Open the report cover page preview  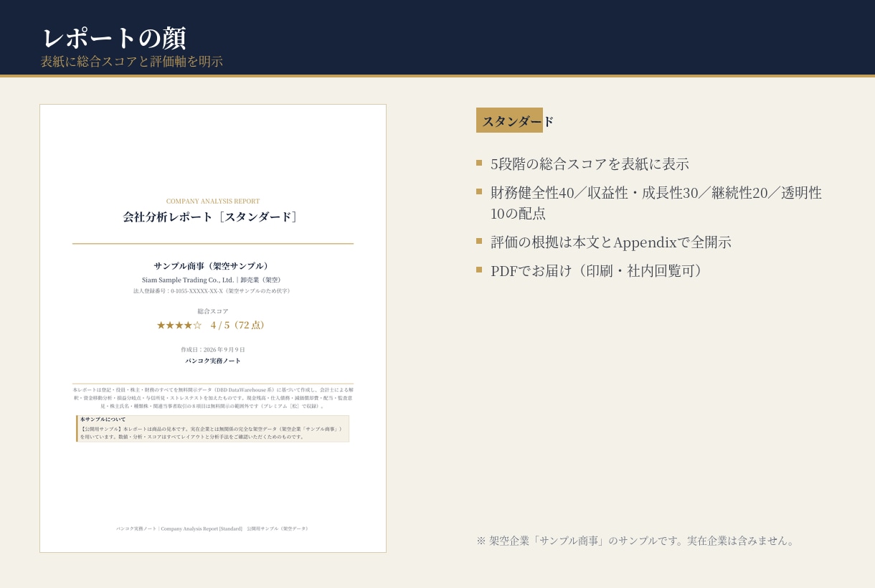[213, 328]
